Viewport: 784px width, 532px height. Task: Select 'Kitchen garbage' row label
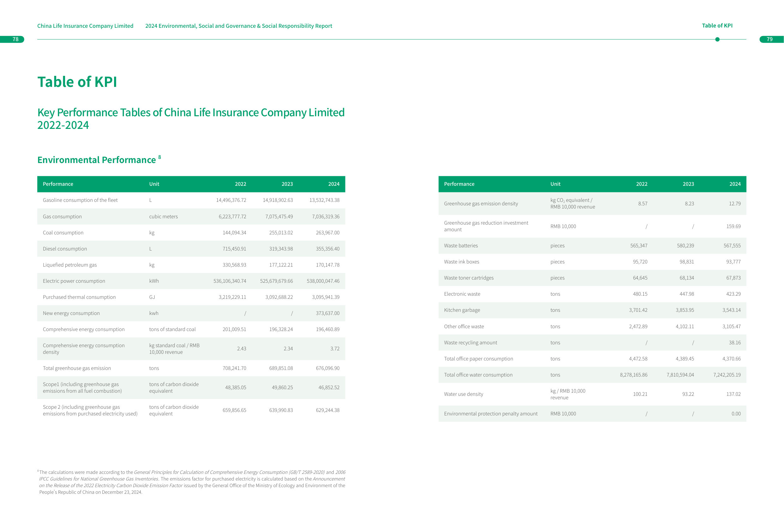pos(462,310)
